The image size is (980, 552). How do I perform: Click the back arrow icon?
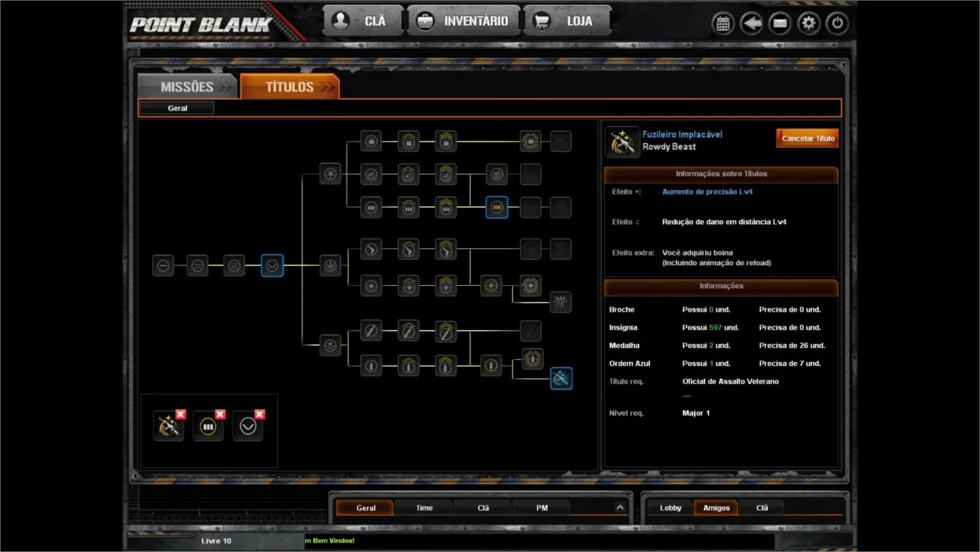pos(752,23)
